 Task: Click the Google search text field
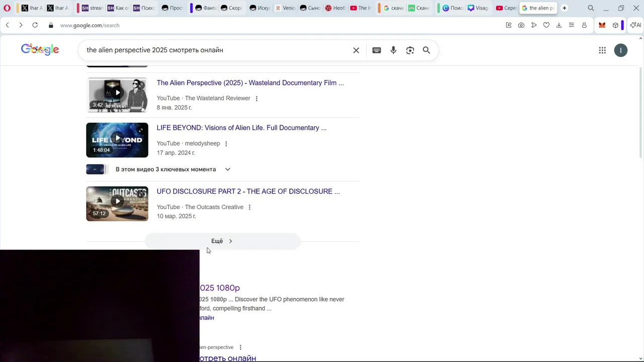216,50
